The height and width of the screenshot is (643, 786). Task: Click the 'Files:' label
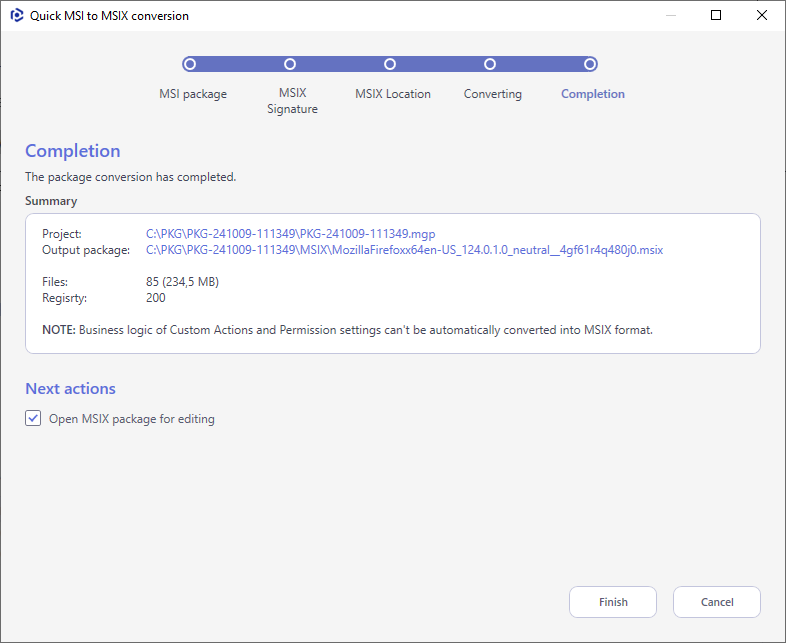coord(55,282)
